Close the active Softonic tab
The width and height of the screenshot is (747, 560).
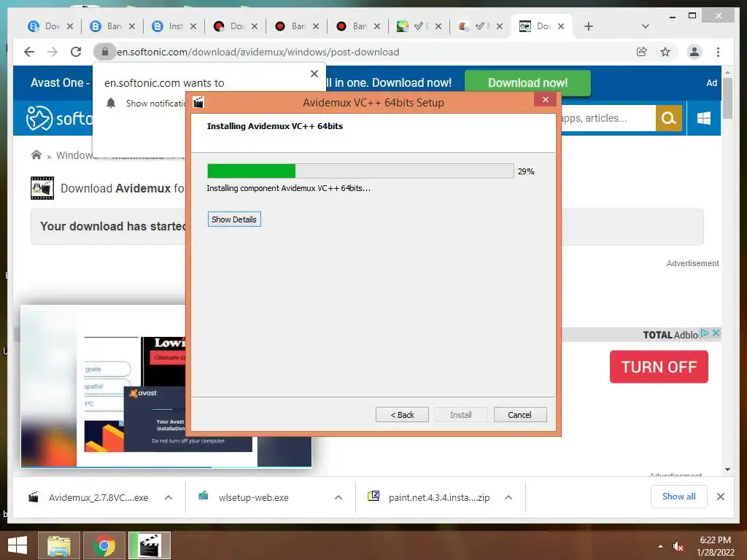coord(561,26)
